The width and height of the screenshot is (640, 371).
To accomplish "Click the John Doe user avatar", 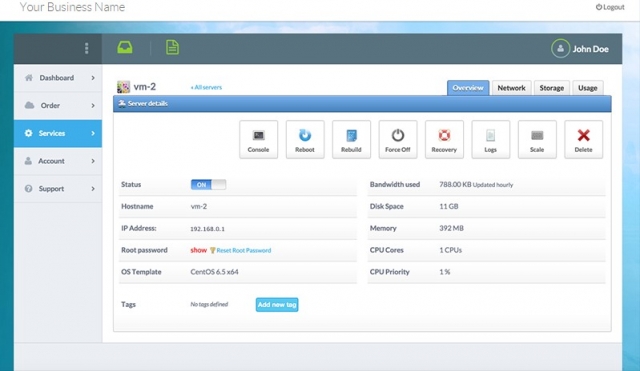I will 560,49.
